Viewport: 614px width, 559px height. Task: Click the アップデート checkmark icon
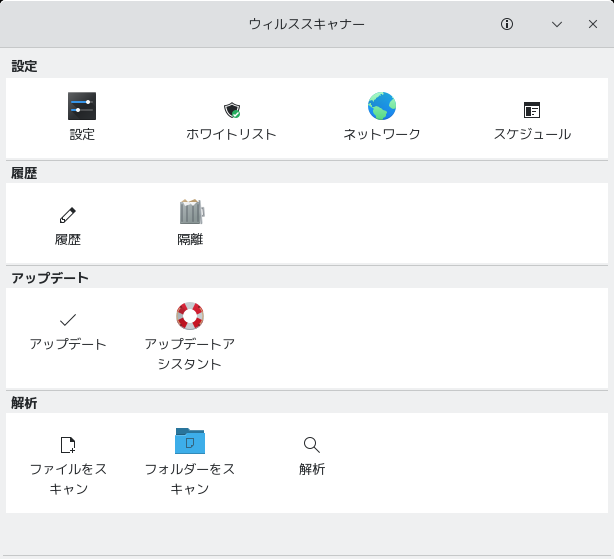(68, 320)
